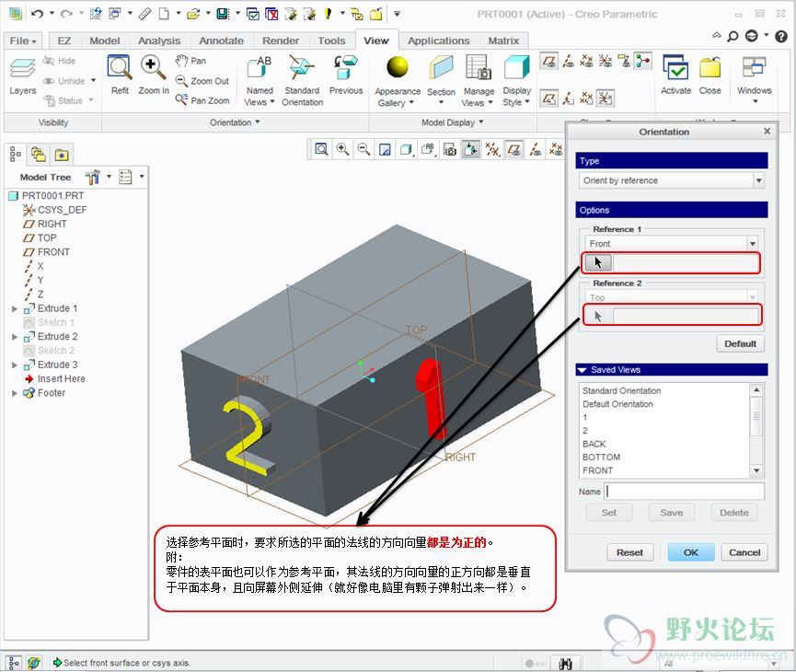Screen dimensions: 796x672
Task: Open Model Display group dropdown
Action: tap(452, 122)
